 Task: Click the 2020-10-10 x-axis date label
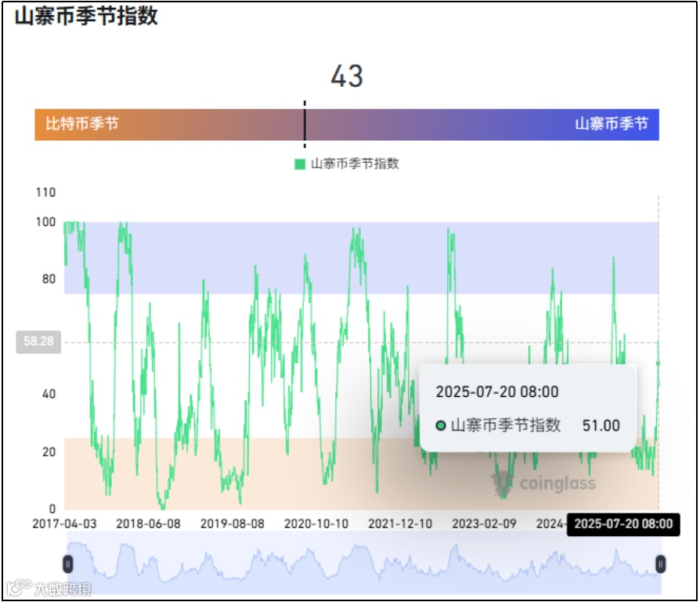click(316, 524)
